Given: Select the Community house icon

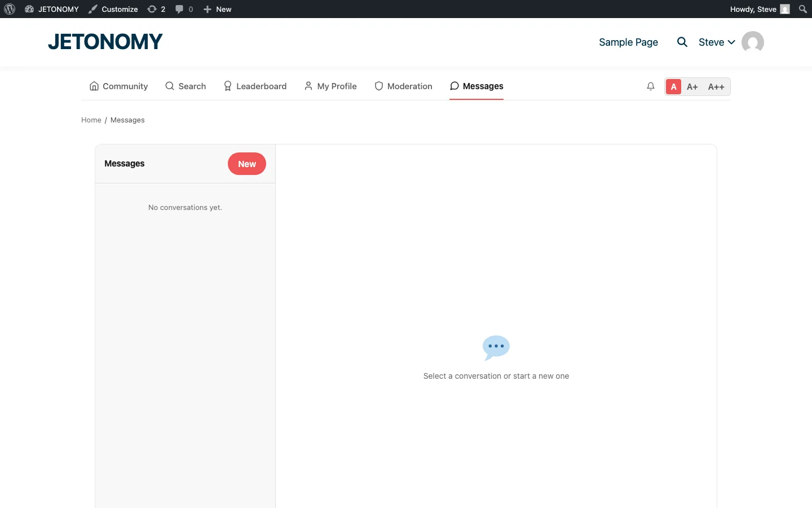Looking at the screenshot, I should [94, 86].
